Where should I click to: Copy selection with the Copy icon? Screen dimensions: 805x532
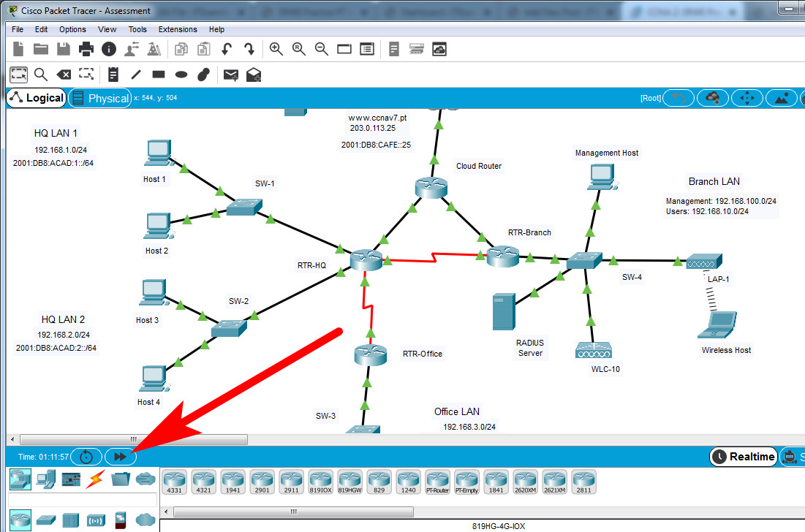click(x=181, y=49)
